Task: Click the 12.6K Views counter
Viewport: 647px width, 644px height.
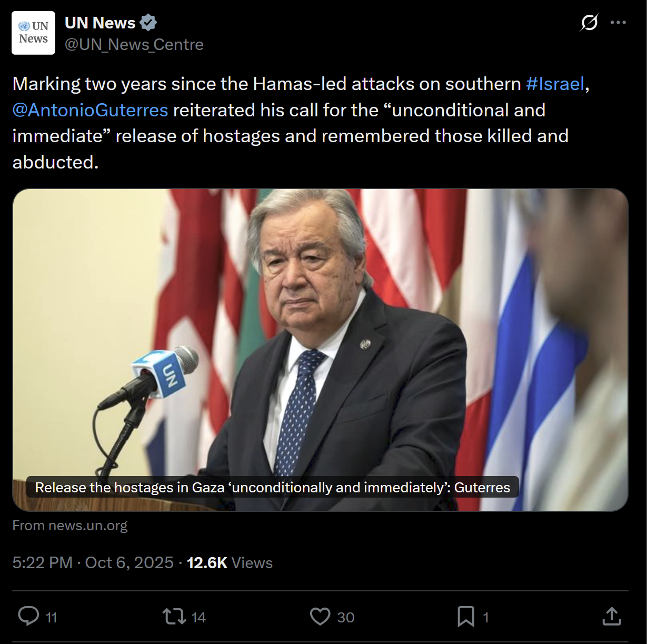Action: tap(230, 563)
